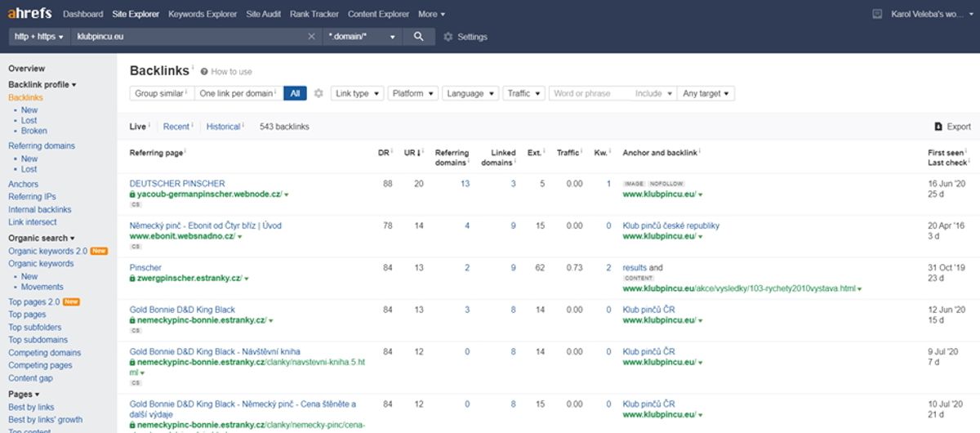The width and height of the screenshot is (980, 433).
Task: Sort by the Traffic column header
Action: click(x=569, y=153)
